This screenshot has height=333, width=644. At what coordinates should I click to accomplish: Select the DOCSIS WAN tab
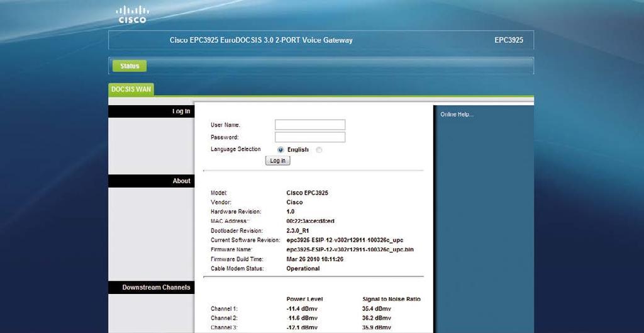pos(131,89)
